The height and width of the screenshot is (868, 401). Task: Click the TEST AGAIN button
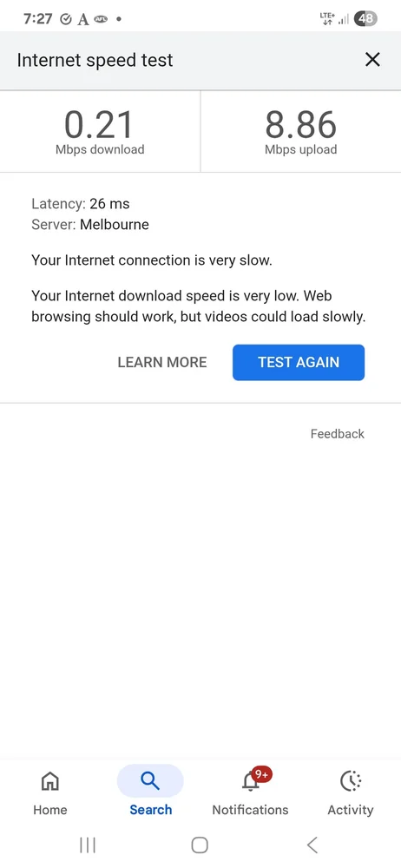(299, 362)
